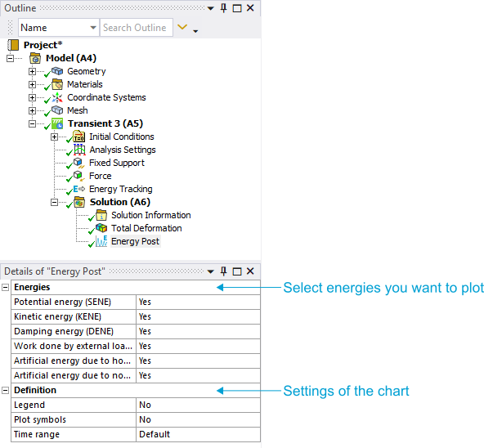Maximize the Details panel
This screenshot has width=484, height=448.
click(237, 271)
